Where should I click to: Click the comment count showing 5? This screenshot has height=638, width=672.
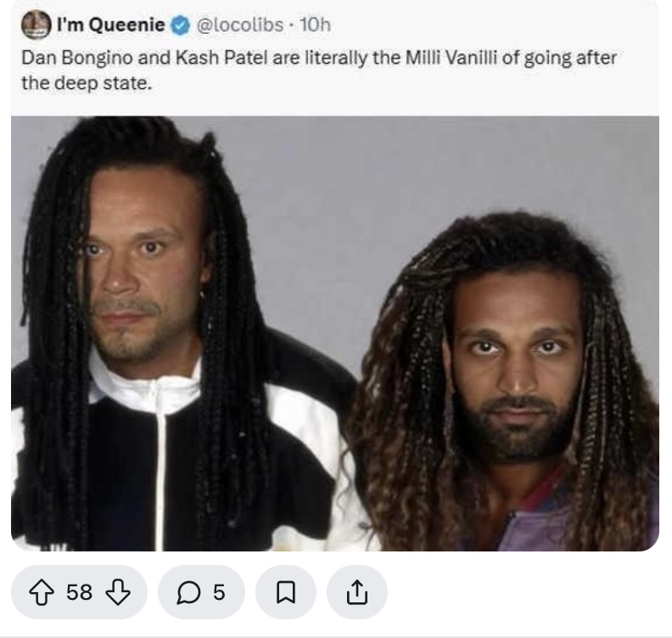(x=219, y=592)
